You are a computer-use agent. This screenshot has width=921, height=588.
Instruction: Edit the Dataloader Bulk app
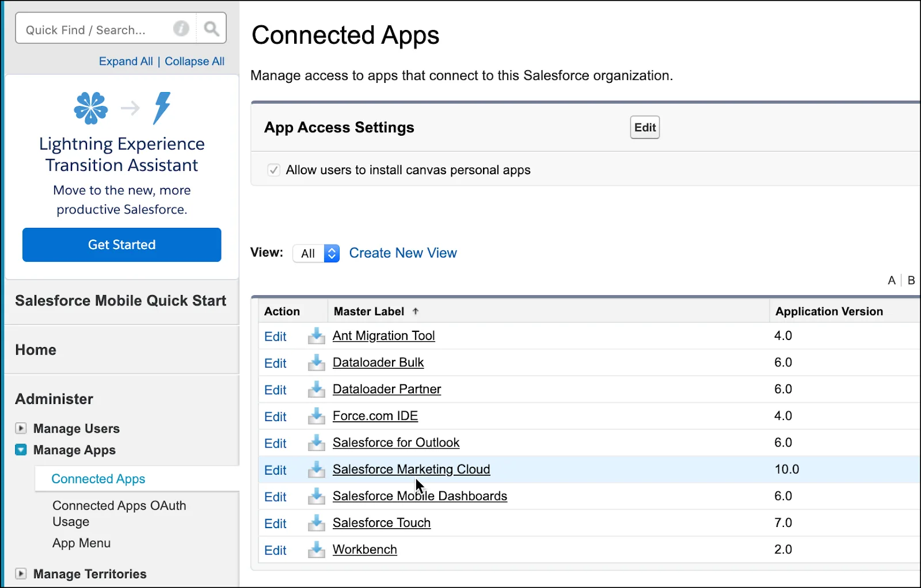(x=275, y=364)
